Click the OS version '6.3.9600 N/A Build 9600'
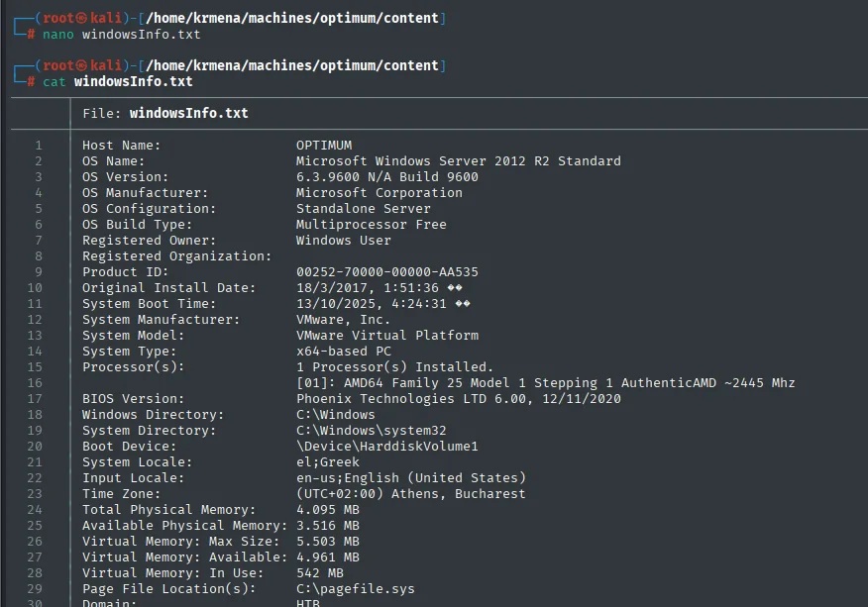Image resolution: width=868 pixels, height=607 pixels. pyautogui.click(x=387, y=177)
